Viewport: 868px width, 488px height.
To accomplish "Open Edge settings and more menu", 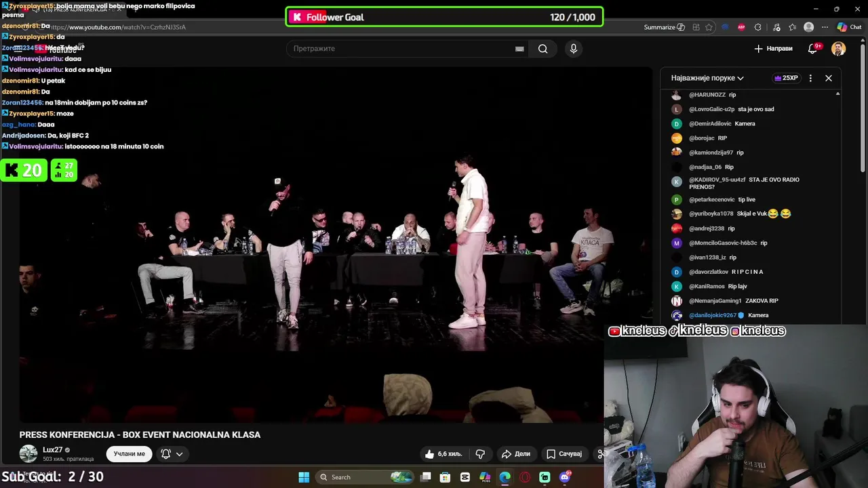I will click(825, 27).
